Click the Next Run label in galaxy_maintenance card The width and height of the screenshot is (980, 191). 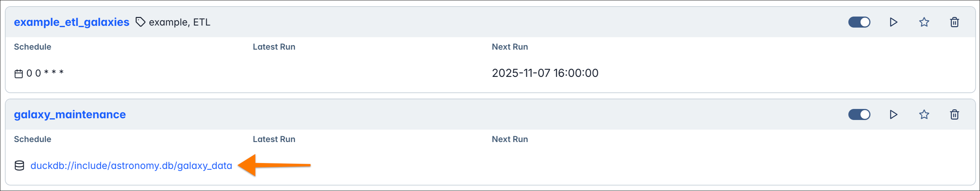click(x=510, y=139)
